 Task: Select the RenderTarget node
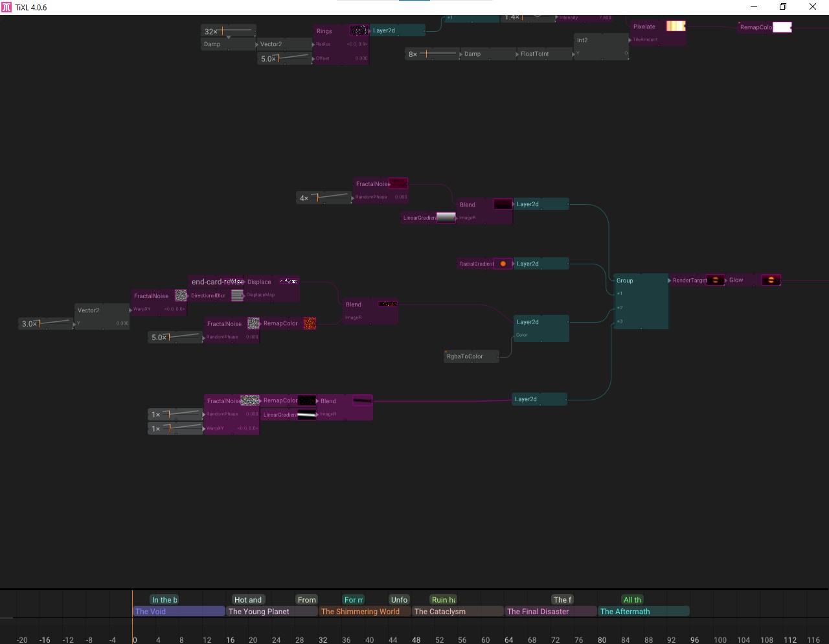pyautogui.click(x=689, y=280)
